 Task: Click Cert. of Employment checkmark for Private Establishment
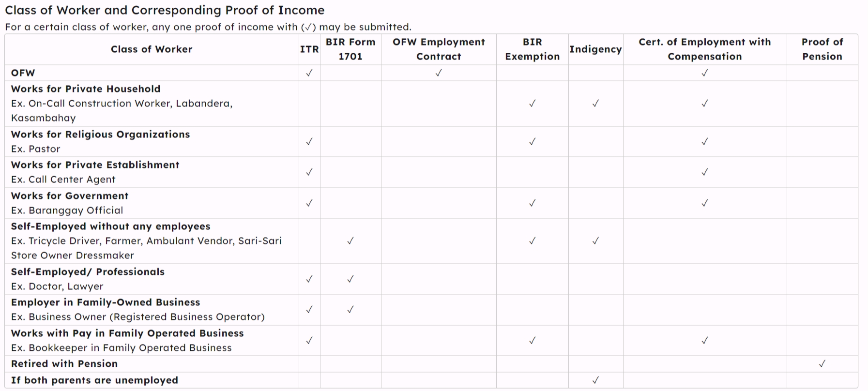tap(705, 172)
